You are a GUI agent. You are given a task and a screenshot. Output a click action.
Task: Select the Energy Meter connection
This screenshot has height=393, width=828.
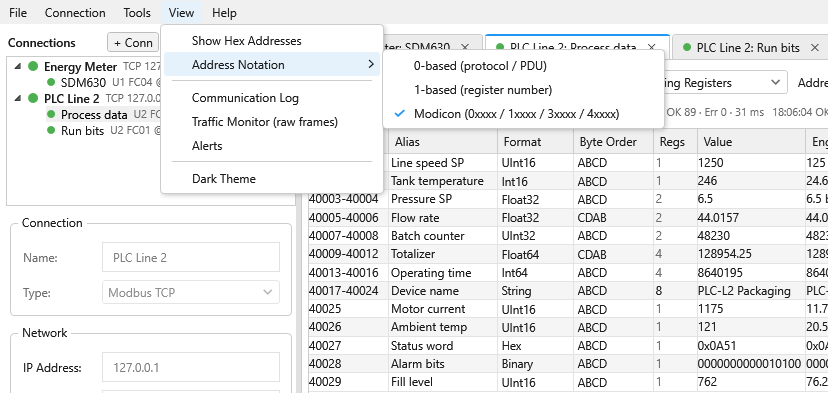[x=80, y=67]
